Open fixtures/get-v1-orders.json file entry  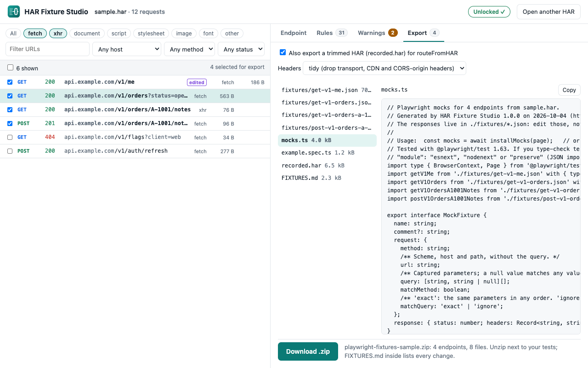327,103
